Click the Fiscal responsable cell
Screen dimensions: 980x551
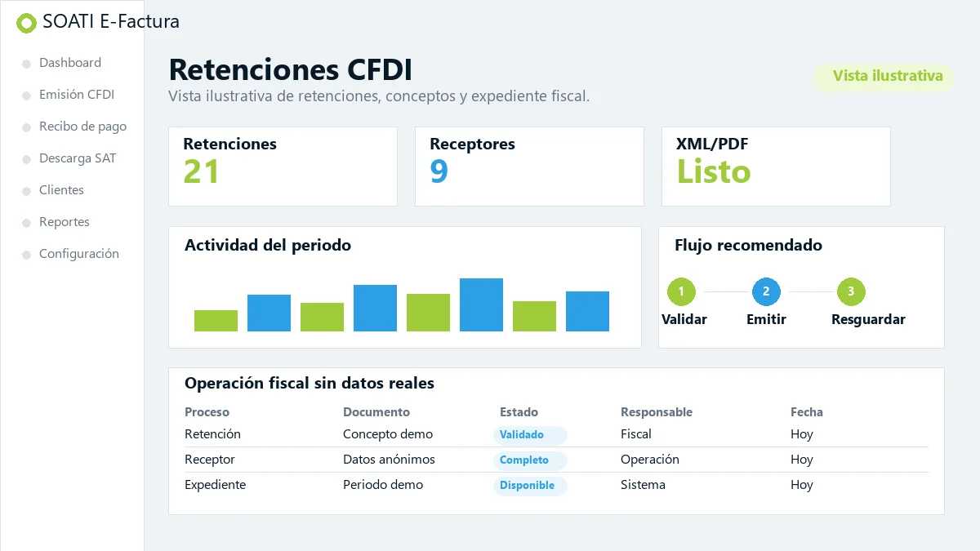[x=636, y=434]
